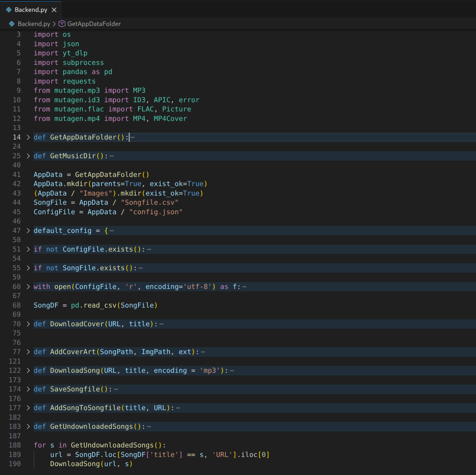Expand the AddCoverArt function
This screenshot has height=475, width=476.
[x=28, y=352]
